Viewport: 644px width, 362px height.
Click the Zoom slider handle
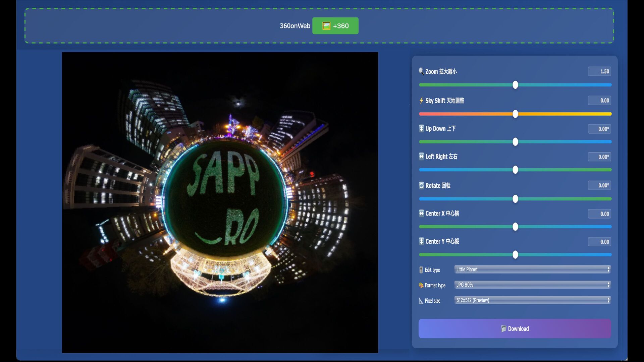click(516, 85)
